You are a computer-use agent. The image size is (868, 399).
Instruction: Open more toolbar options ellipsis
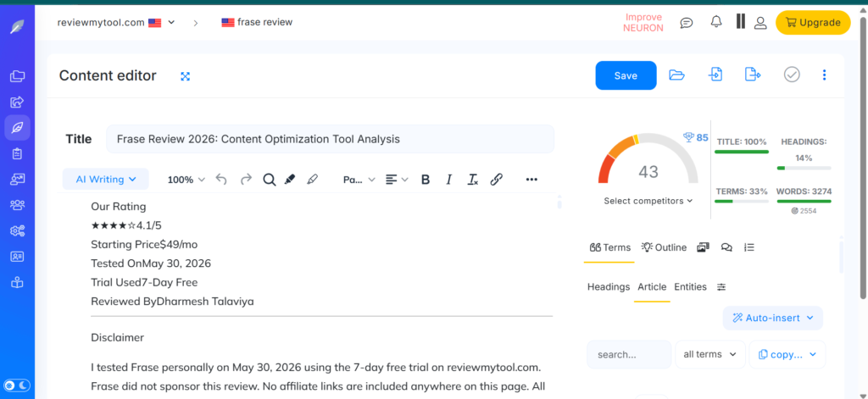point(531,180)
